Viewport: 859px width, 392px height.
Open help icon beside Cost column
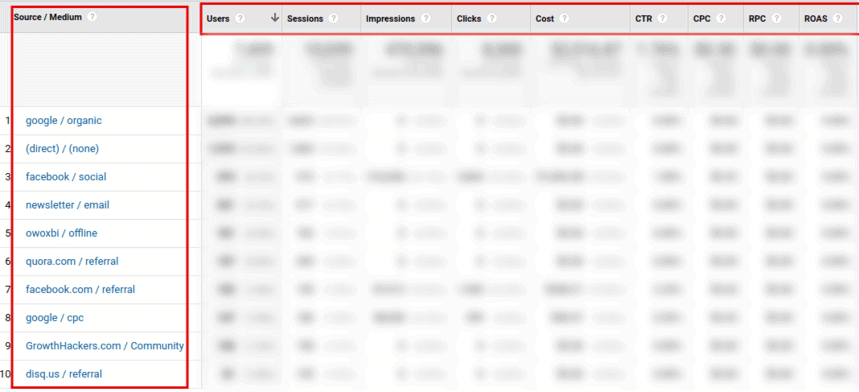(565, 19)
